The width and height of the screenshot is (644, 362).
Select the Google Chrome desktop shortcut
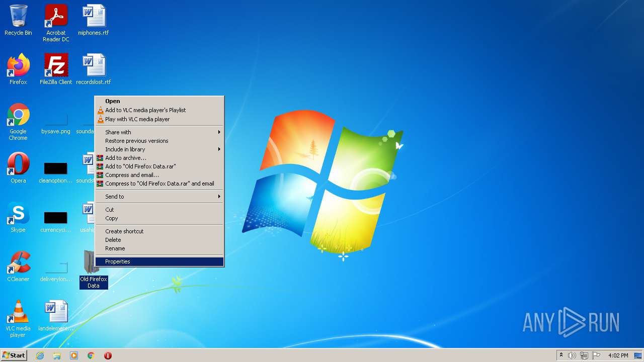(18, 122)
